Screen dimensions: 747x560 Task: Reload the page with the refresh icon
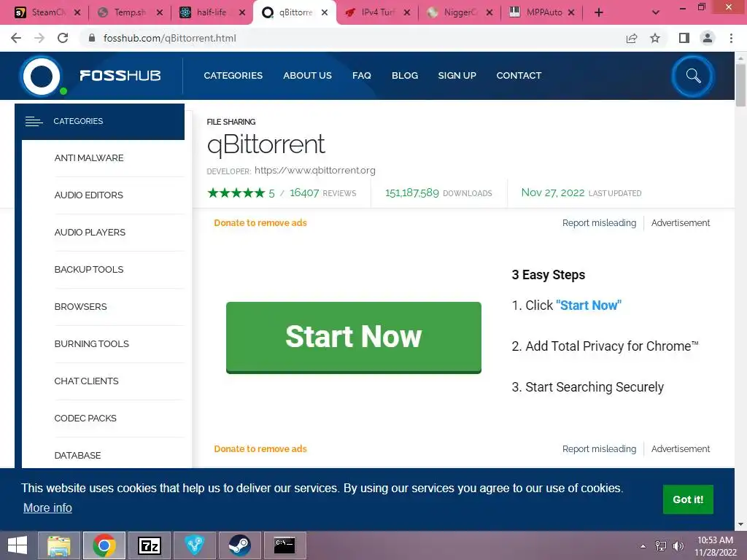click(x=63, y=38)
